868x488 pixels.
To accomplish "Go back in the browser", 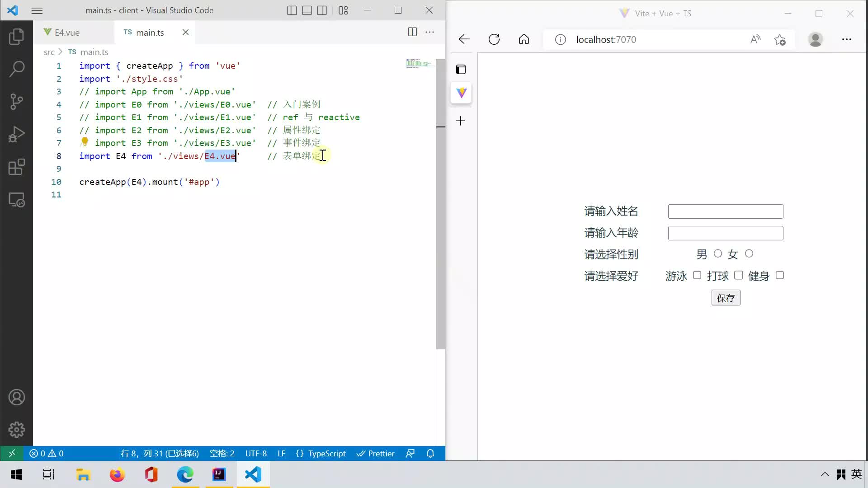I will 464,39.
